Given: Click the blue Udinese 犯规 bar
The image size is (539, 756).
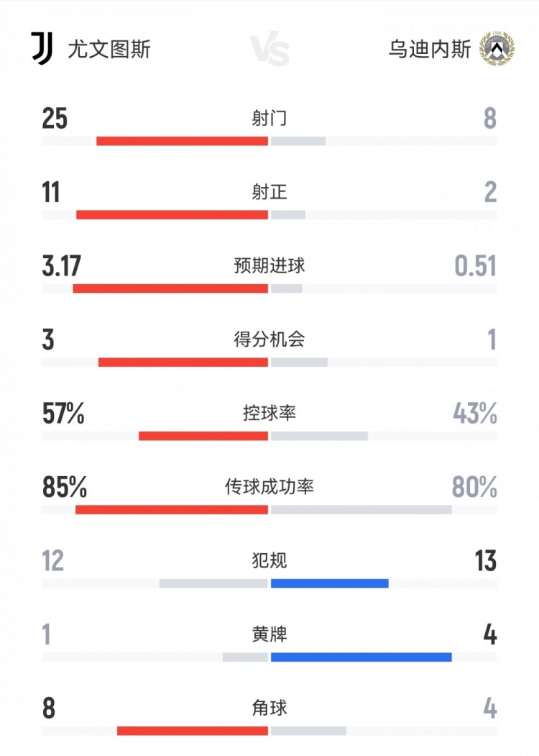Looking at the screenshot, I should (x=330, y=583).
